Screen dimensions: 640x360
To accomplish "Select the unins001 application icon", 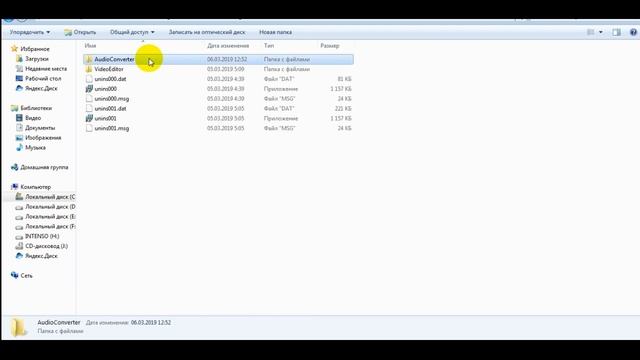I will coord(89,118).
